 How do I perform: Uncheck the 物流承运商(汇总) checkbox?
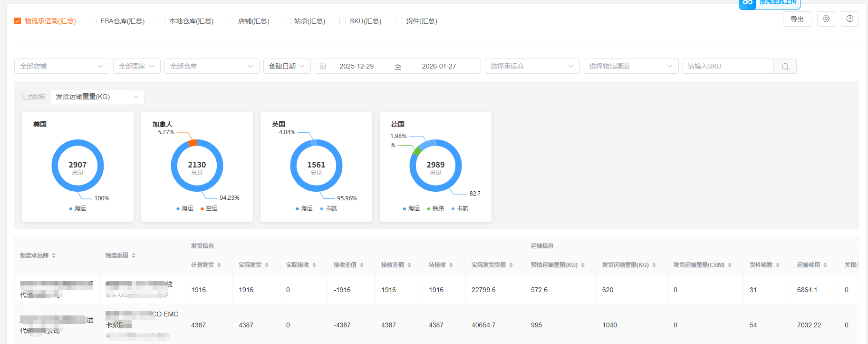pyautogui.click(x=18, y=21)
